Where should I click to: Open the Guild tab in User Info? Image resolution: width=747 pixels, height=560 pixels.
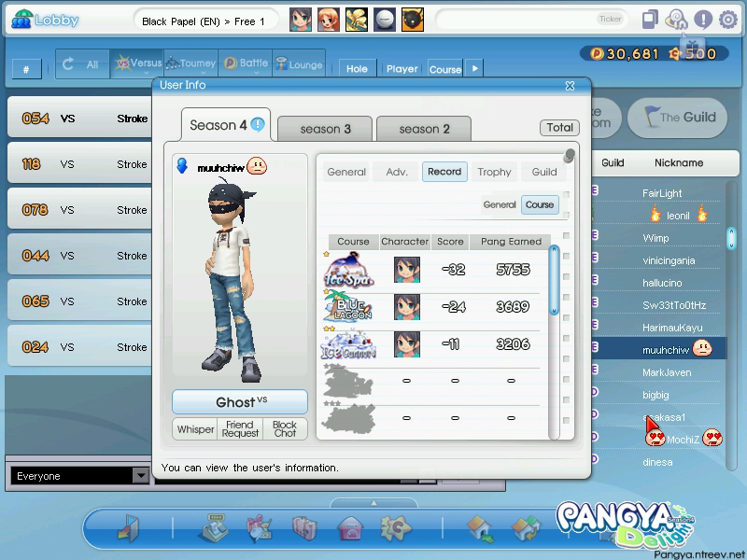(544, 172)
